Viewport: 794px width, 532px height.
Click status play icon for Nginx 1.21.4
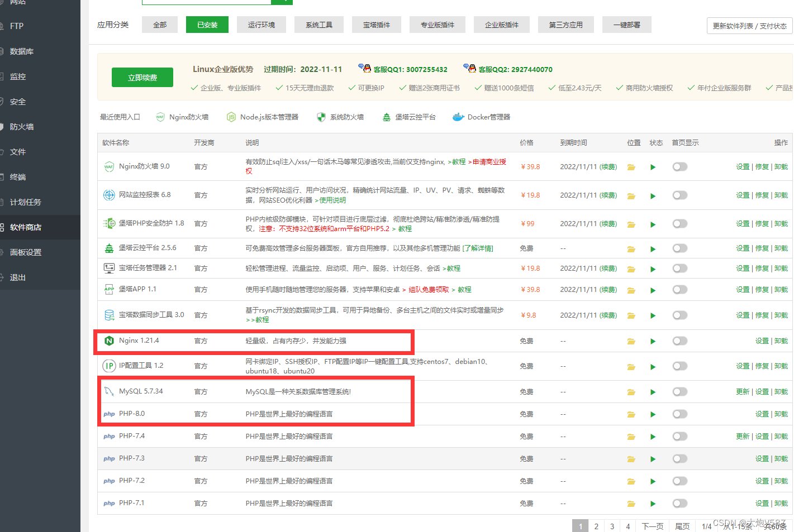[x=653, y=341]
